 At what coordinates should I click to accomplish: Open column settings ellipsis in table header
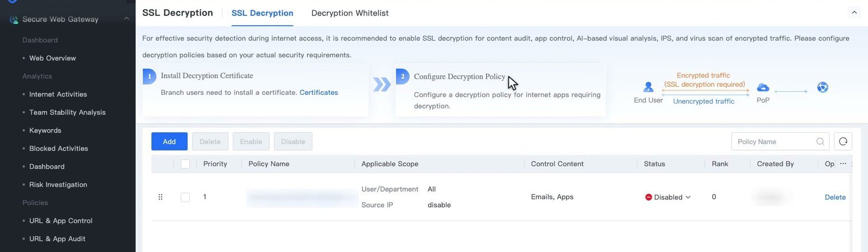click(x=843, y=164)
